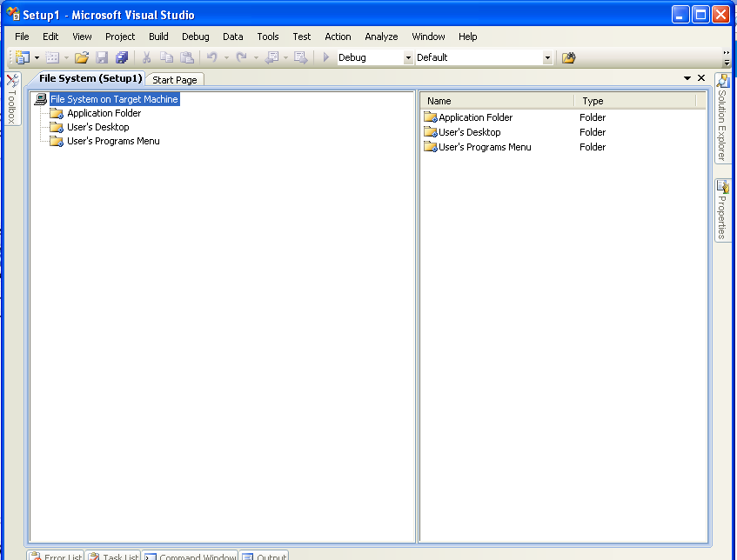Select the Cut toolbar icon
This screenshot has width=737, height=560.
pyautogui.click(x=146, y=57)
